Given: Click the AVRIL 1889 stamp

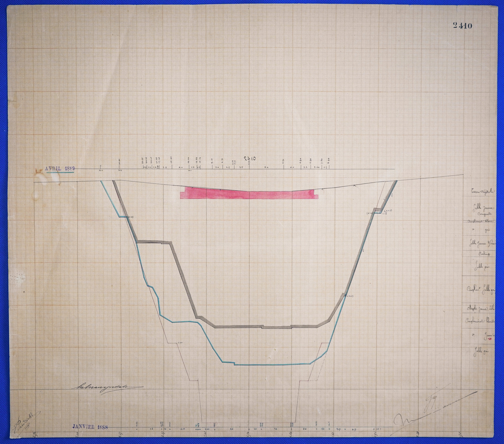Looking at the screenshot, I should tap(60, 169).
